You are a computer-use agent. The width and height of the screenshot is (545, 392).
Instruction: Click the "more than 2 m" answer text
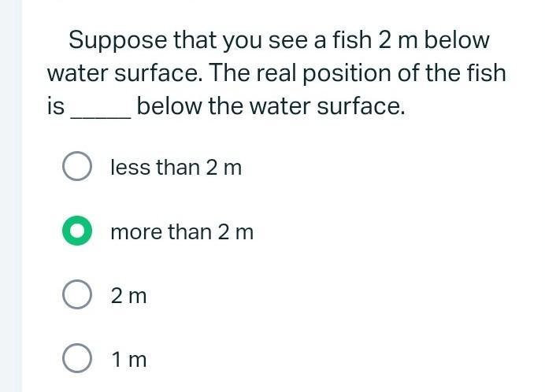(x=182, y=232)
